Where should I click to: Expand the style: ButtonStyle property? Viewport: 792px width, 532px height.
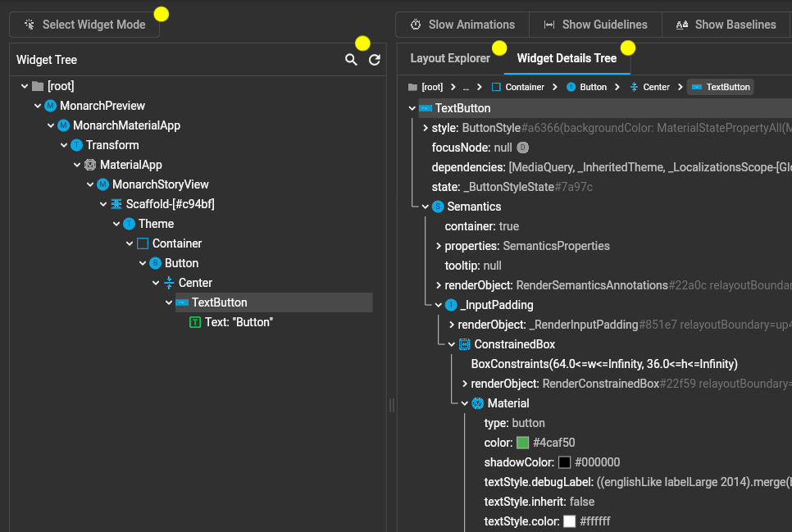[x=425, y=128]
